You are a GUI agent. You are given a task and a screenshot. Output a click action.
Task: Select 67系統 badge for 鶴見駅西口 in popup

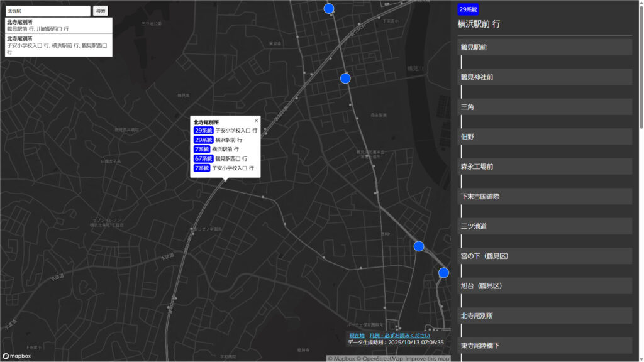(202, 159)
